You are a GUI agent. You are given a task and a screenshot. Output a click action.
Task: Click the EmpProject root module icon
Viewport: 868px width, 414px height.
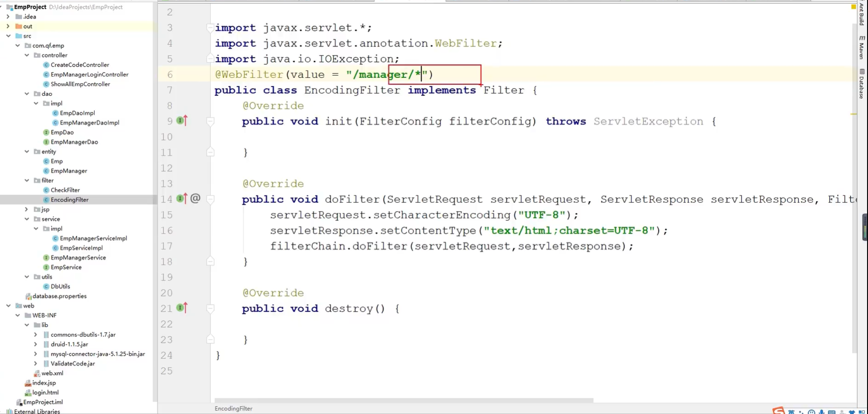[9, 7]
